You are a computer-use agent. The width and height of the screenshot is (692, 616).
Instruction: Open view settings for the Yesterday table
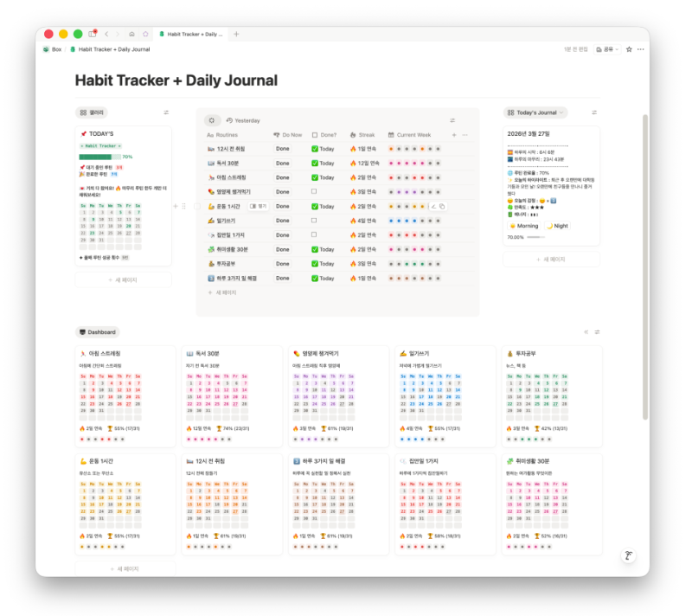coord(452,120)
